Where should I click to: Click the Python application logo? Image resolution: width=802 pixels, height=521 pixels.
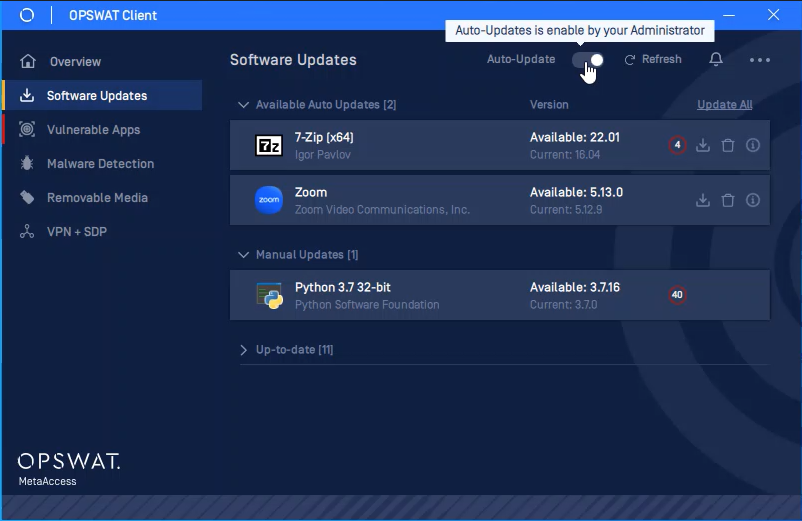[x=270, y=296]
